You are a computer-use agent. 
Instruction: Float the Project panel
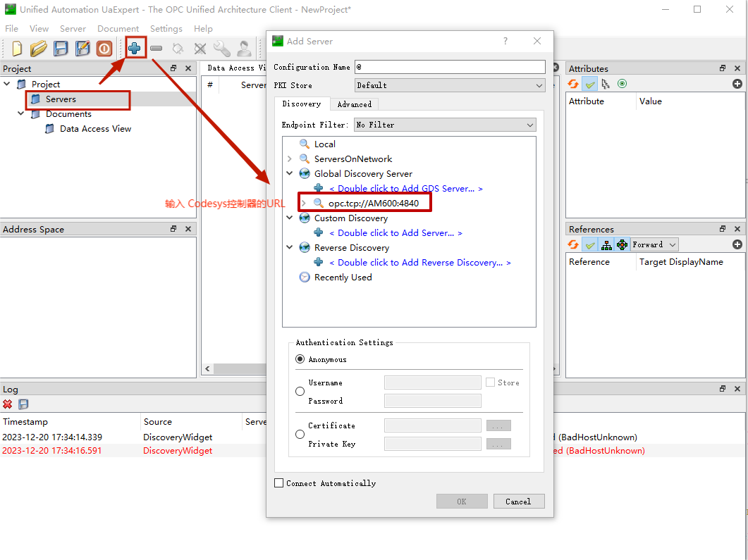pyautogui.click(x=173, y=68)
